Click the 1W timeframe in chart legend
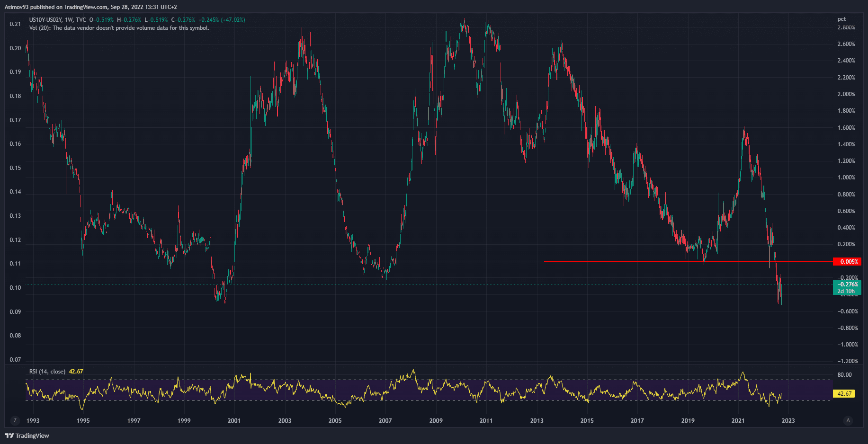This screenshot has height=444, width=868. (69, 20)
